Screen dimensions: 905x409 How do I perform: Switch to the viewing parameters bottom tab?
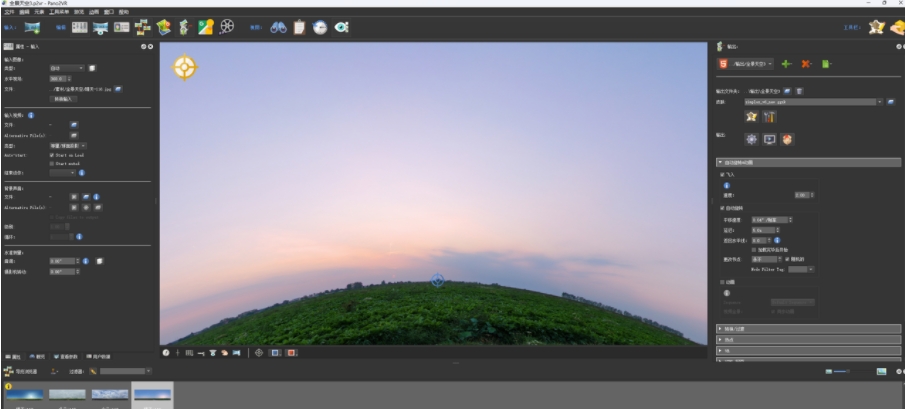coord(67,357)
